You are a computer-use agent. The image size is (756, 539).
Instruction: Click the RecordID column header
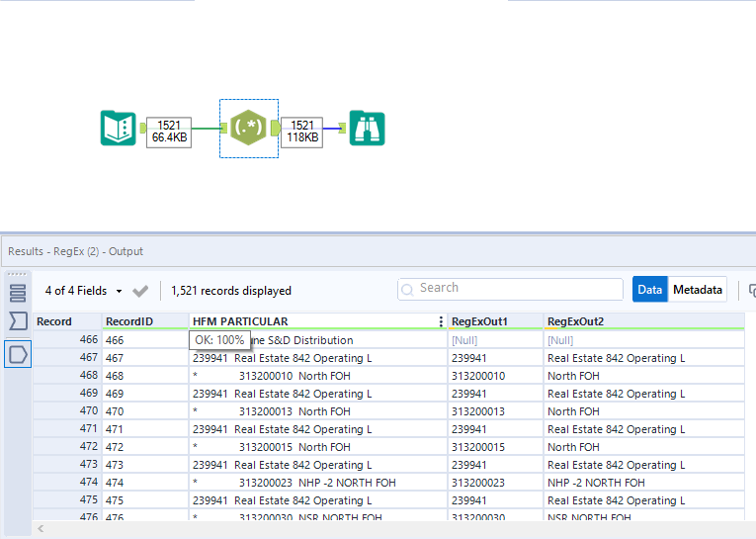144,321
